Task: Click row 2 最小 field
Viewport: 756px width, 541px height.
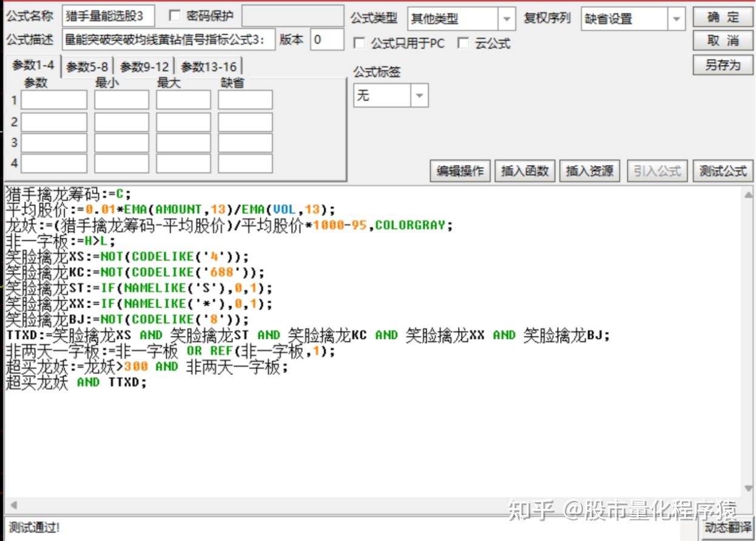Action: 121,122
